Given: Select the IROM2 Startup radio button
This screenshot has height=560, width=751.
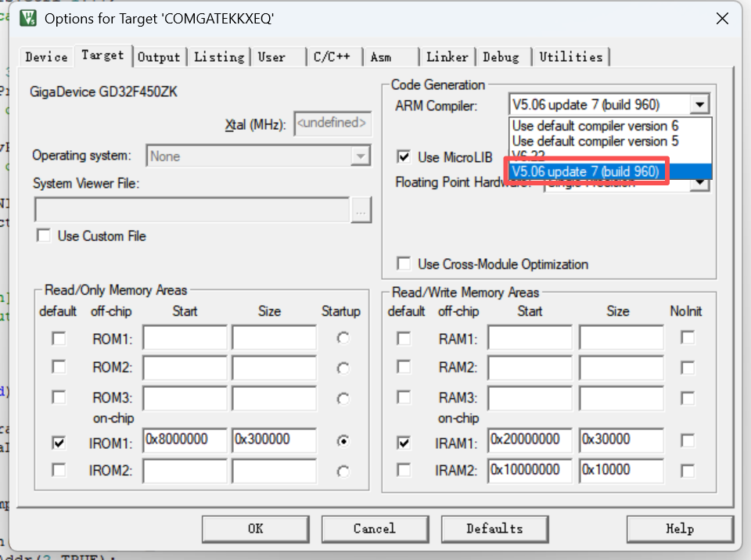Looking at the screenshot, I should click(x=343, y=472).
